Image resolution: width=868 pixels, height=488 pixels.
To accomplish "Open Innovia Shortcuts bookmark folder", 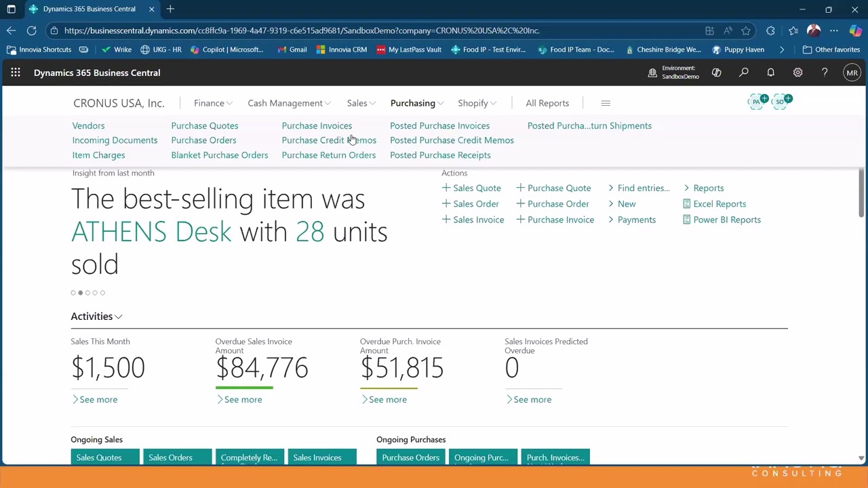I will [39, 49].
